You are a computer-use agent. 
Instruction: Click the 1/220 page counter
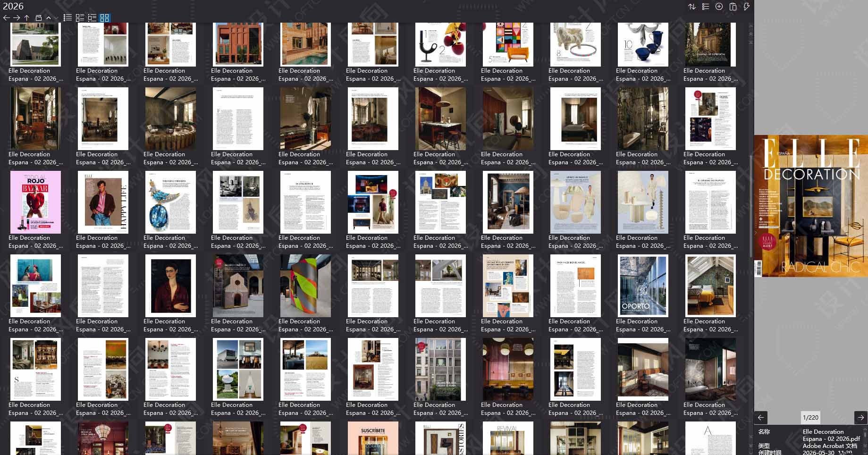[x=811, y=417]
